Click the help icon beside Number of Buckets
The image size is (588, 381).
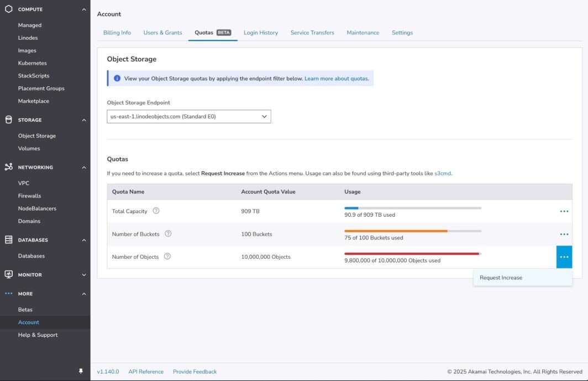tap(168, 234)
